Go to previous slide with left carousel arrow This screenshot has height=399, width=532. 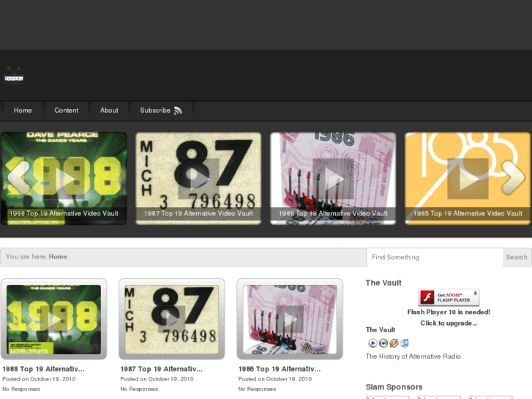(18, 176)
